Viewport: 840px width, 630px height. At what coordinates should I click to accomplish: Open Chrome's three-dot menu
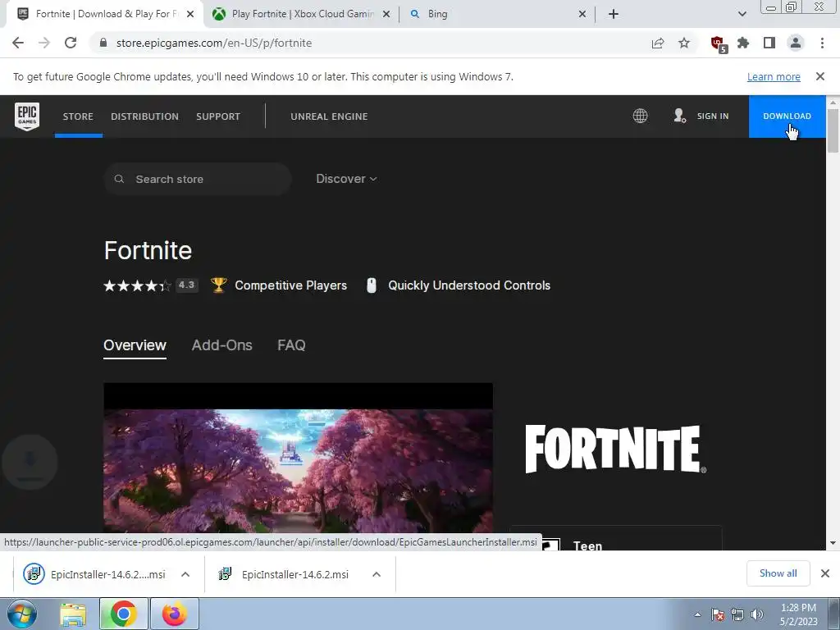[x=822, y=43]
